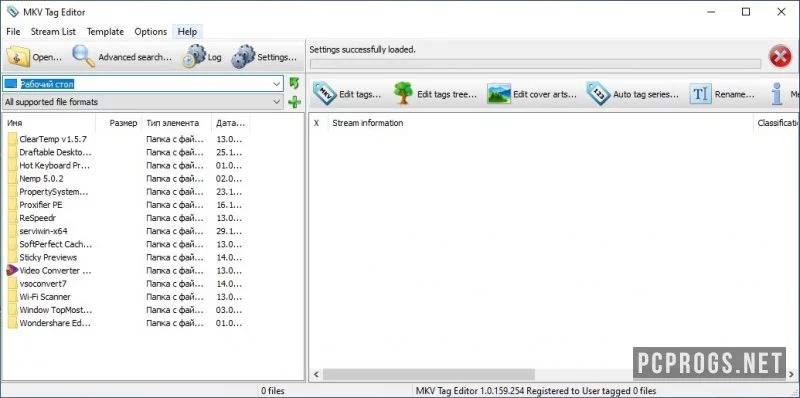
Task: Open the Stream List menu
Action: [x=53, y=32]
